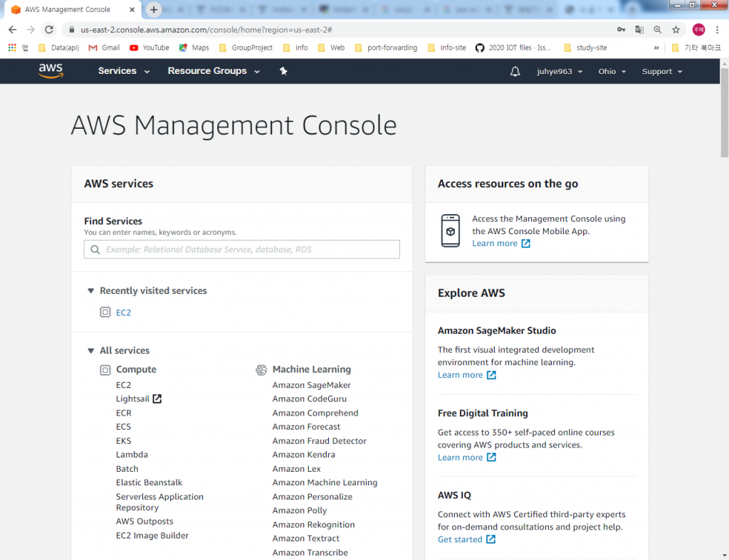The height and width of the screenshot is (560, 729).
Task: Open a new browser tab with plus button
Action: (x=154, y=9)
